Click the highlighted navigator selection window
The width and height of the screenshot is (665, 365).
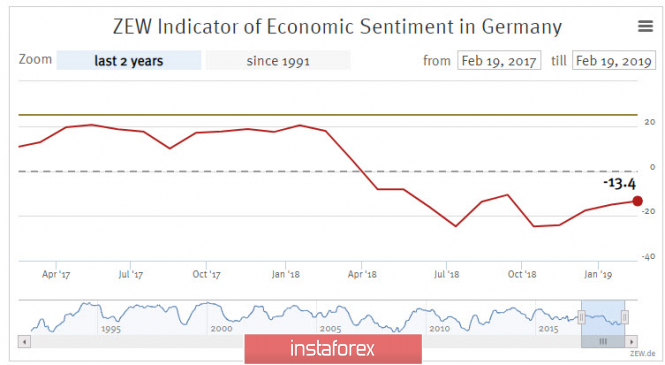(x=603, y=318)
